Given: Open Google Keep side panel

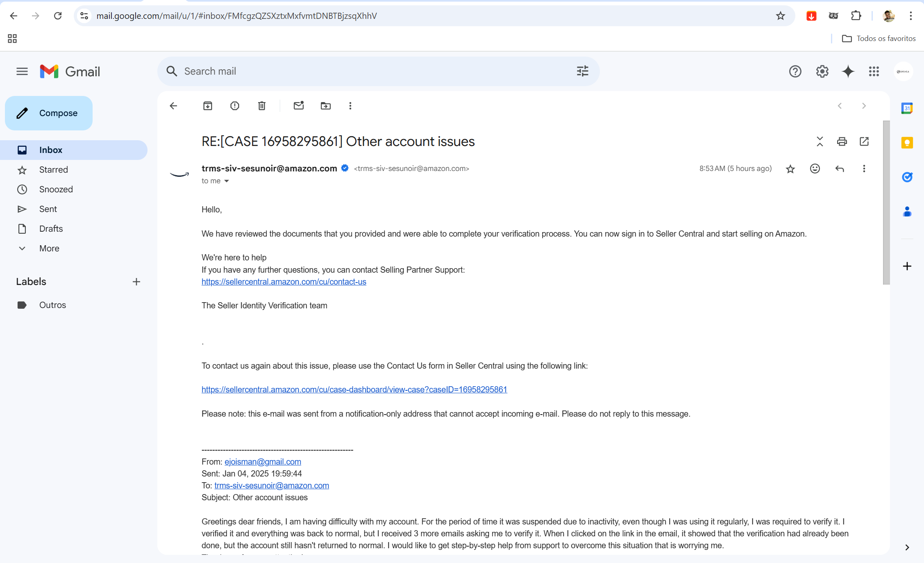Looking at the screenshot, I should 907,143.
